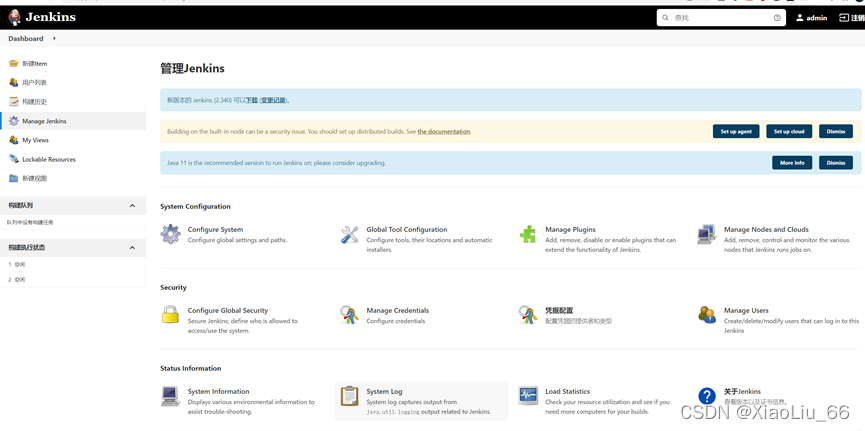This screenshot has width=865, height=431.
Task: Click the Manage Jenkins gear icon in sidebar
Action: 14,121
